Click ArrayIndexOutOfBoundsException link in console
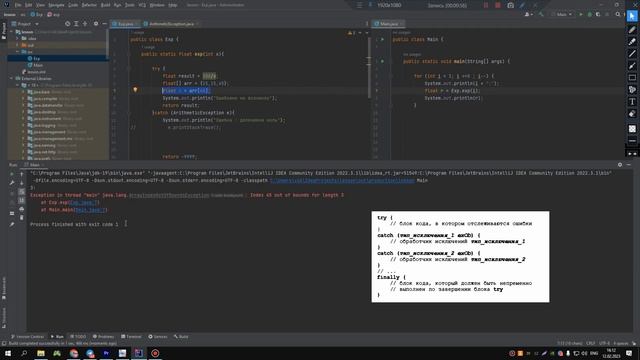This screenshot has width=640, height=360. pyautogui.click(x=169, y=195)
